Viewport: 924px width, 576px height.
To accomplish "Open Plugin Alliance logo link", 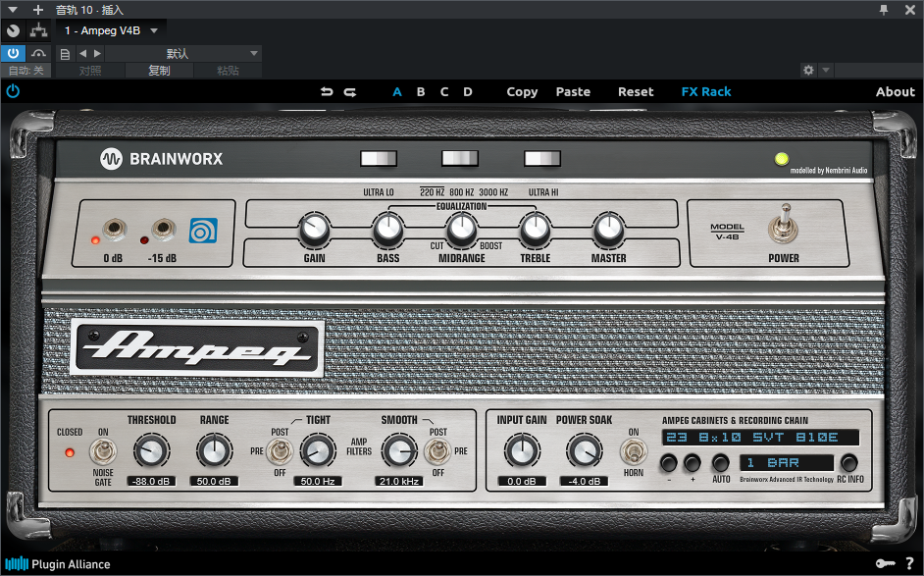I will (58, 564).
